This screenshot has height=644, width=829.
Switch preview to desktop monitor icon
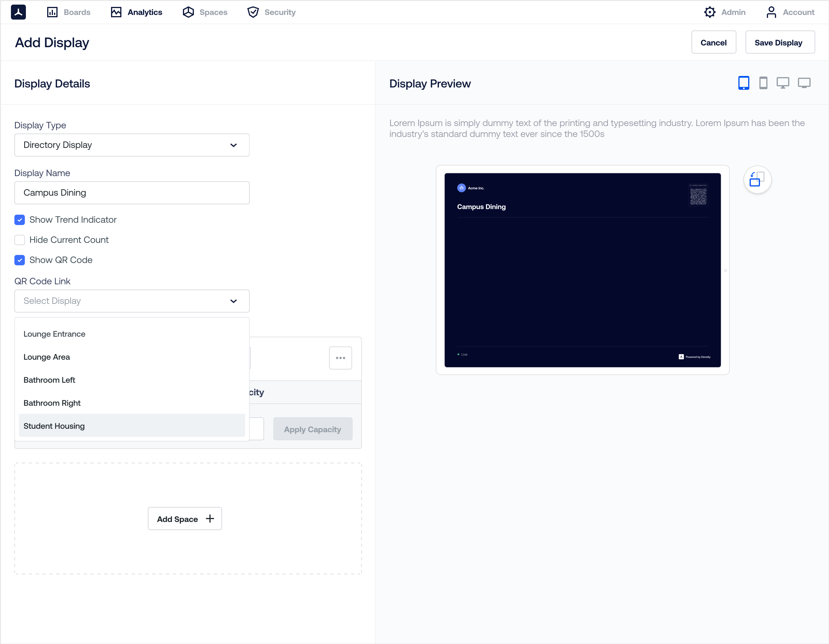[782, 83]
